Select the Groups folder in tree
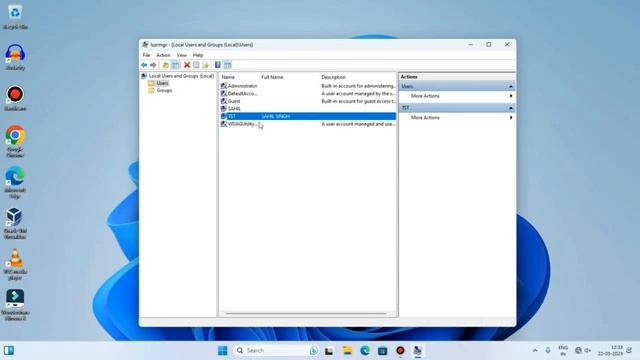 [x=164, y=91]
